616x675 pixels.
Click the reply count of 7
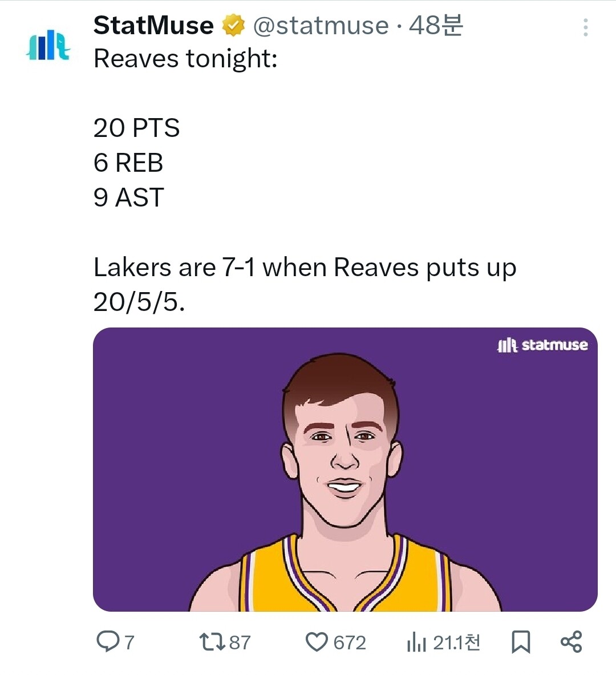tap(129, 642)
